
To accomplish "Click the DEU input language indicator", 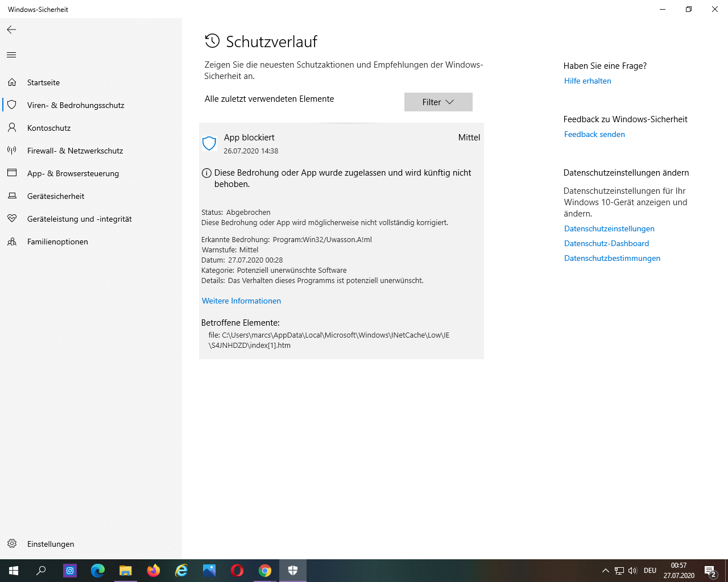I will 650,571.
